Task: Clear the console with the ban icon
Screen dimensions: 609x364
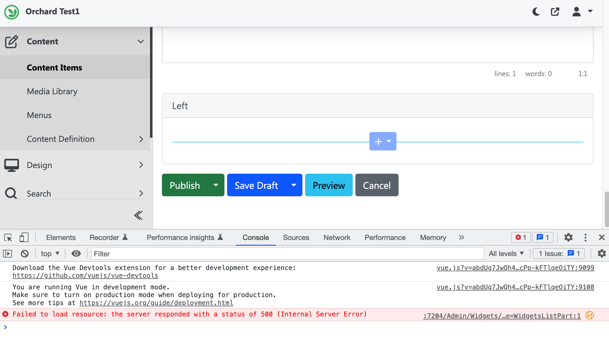Action: tap(25, 253)
